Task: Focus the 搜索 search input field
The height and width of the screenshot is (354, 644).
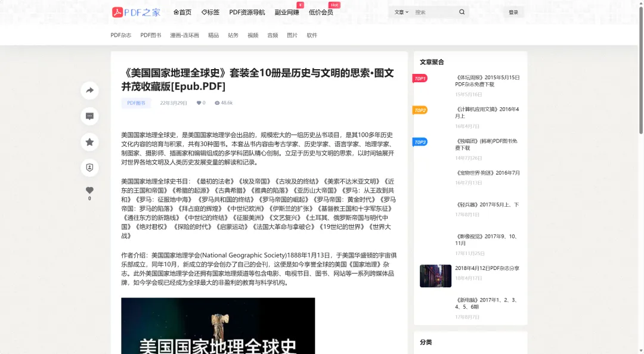Action: [435, 13]
